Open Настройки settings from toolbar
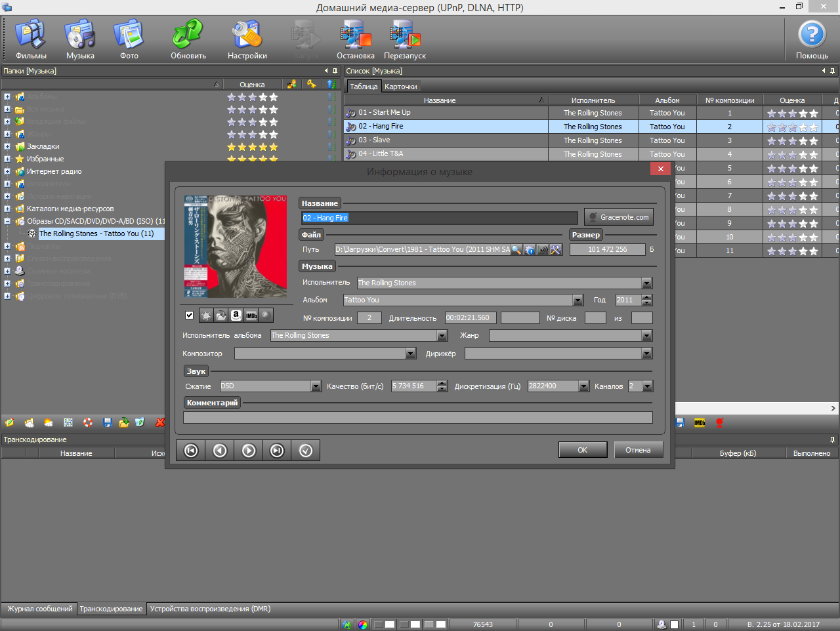840x631 pixels. coord(247,39)
